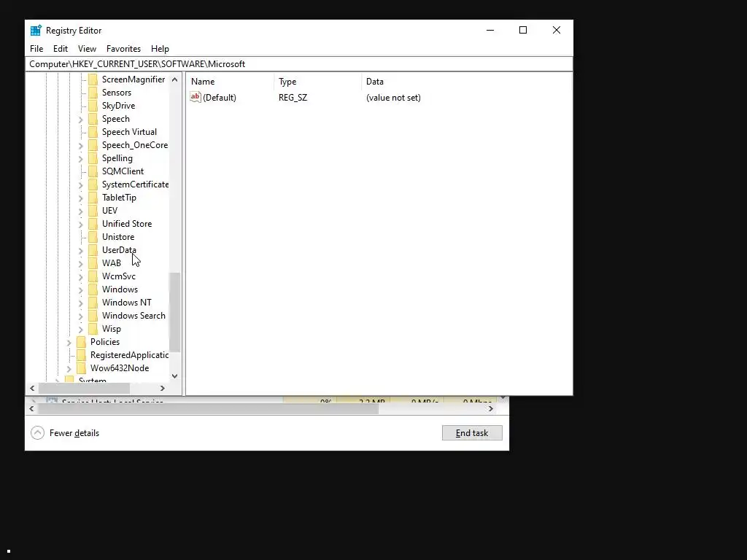Click End task in Task Manager
The height and width of the screenshot is (560, 747).
point(472,433)
